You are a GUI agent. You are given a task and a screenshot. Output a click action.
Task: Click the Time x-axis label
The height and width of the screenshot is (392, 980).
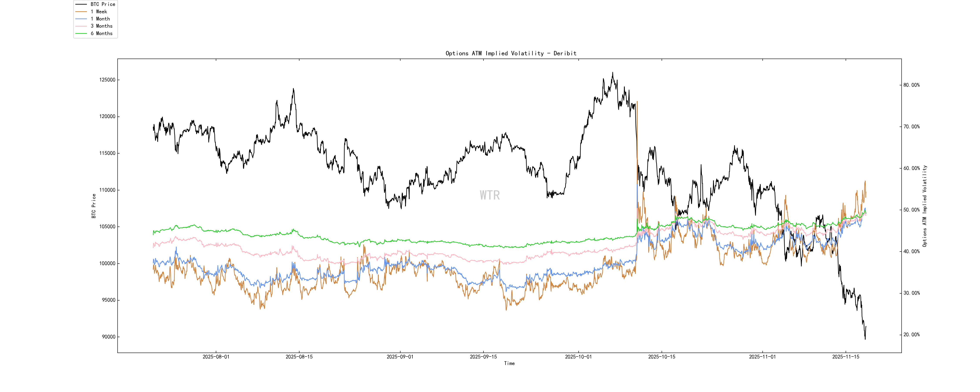509,363
